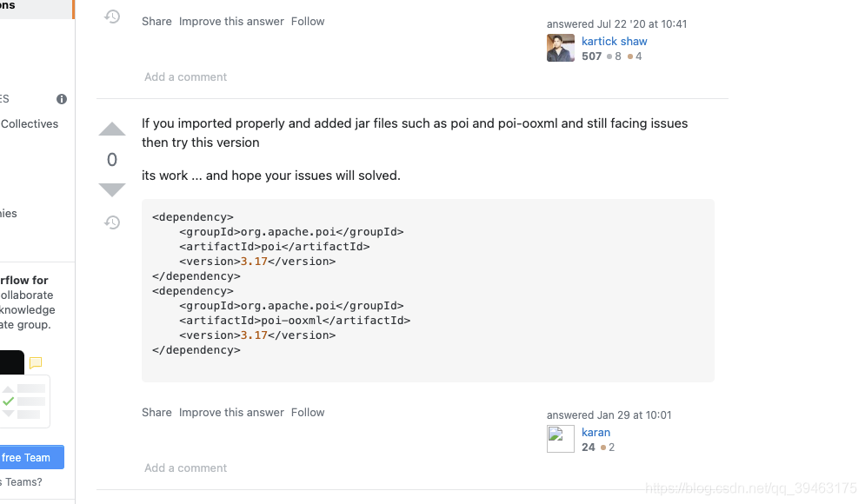Share karan's answer
Screen dimensions: 865x504
pyautogui.click(x=156, y=413)
